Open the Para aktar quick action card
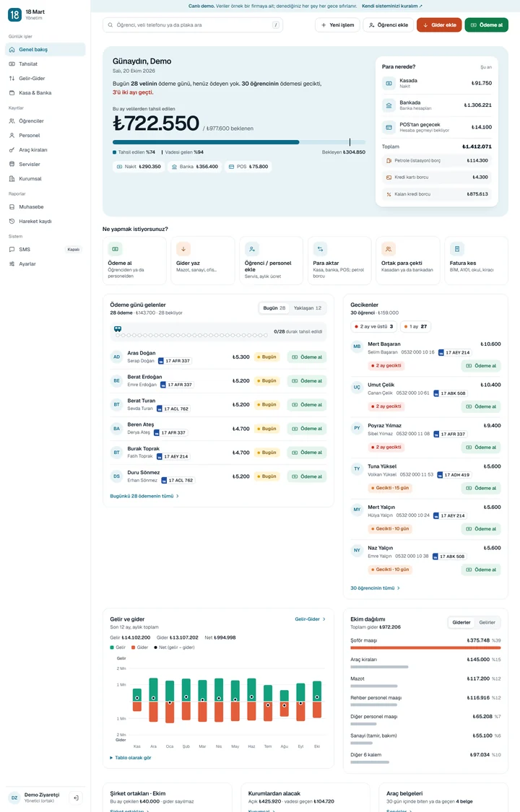The height and width of the screenshot is (812, 520). pyautogui.click(x=339, y=261)
